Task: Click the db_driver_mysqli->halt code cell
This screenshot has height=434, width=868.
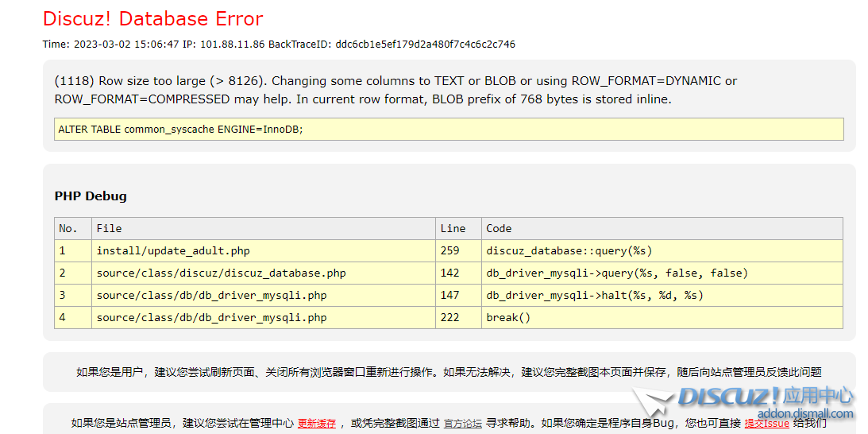Action: 595,295
